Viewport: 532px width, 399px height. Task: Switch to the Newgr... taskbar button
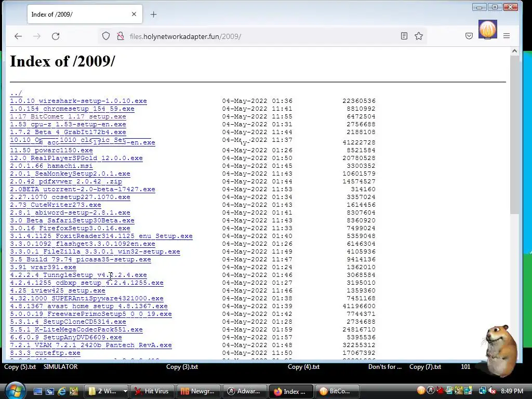click(x=198, y=391)
